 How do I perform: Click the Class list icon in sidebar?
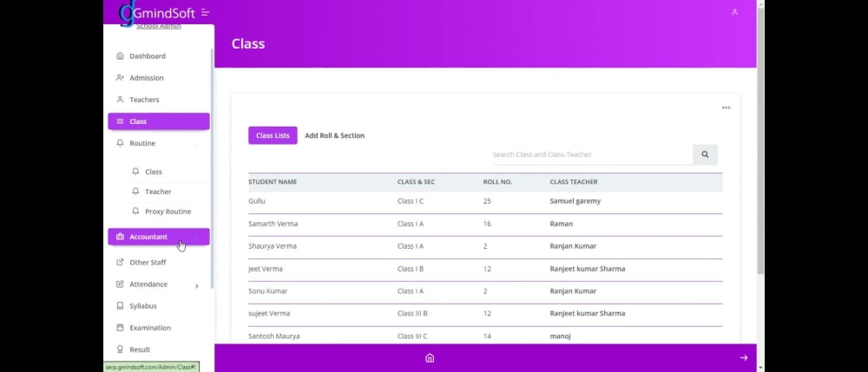click(x=120, y=121)
